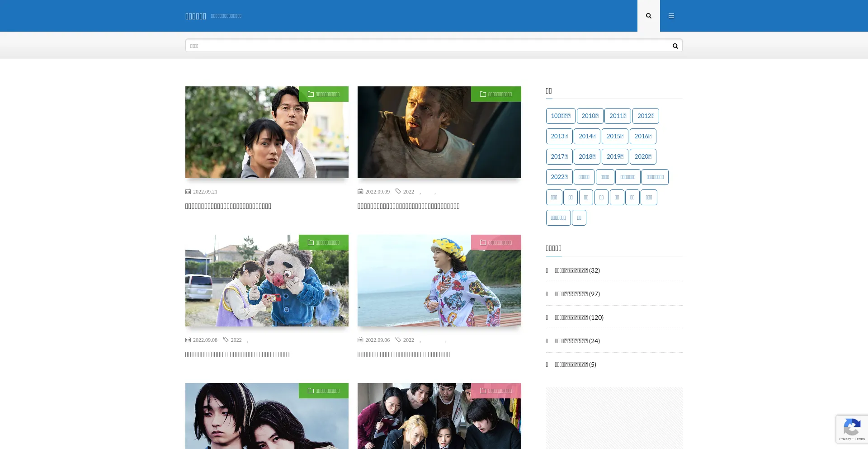This screenshot has height=449, width=868.
Task: Select the 2020 tag in the sidebar
Action: point(643,157)
